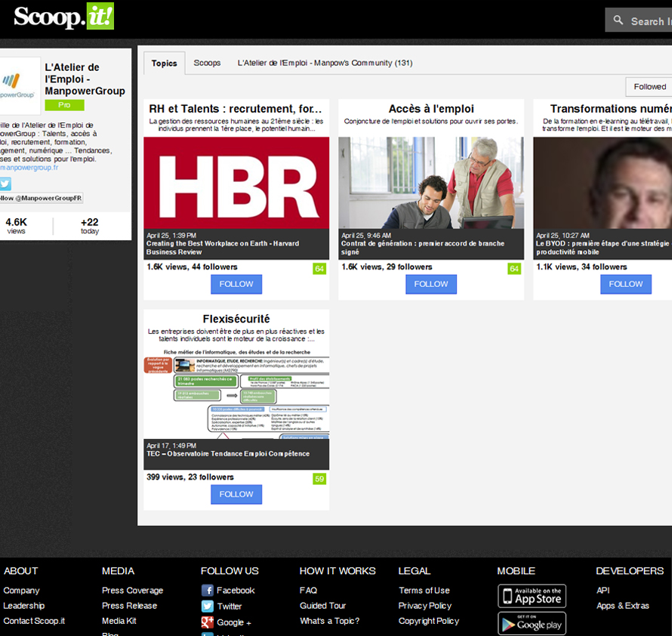Click the Google+ icon in footer

208,622
